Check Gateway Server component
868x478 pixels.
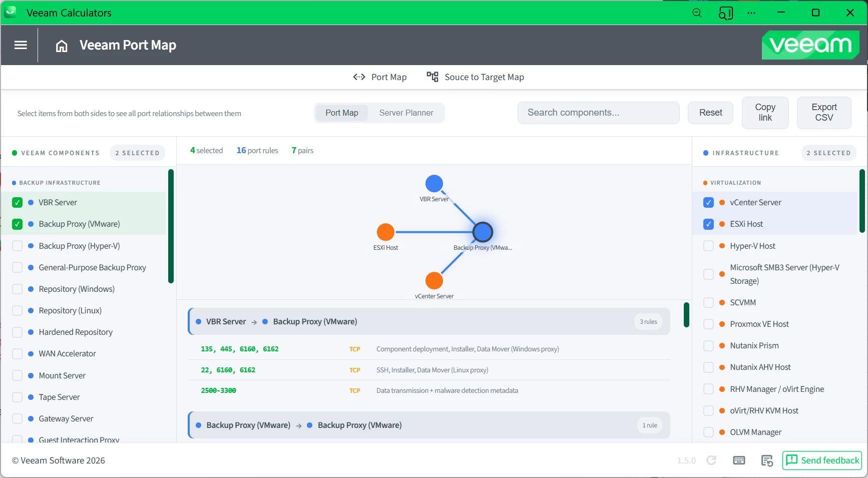pos(18,418)
